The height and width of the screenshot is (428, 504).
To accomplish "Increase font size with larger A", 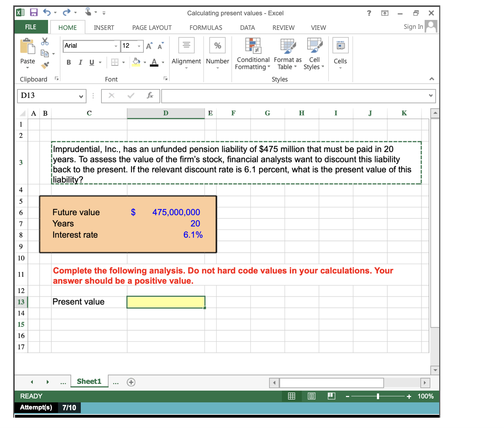I will (x=149, y=46).
